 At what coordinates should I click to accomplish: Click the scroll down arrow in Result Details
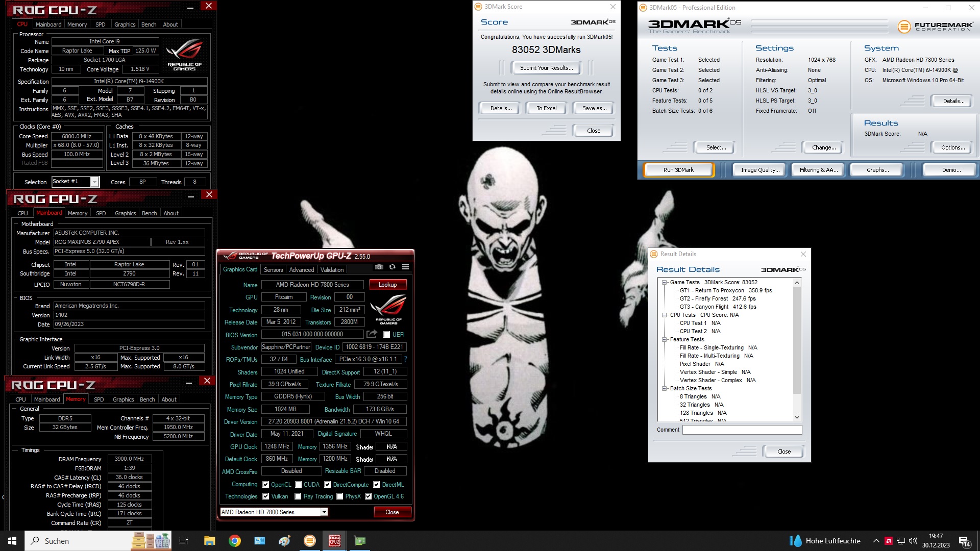point(797,417)
